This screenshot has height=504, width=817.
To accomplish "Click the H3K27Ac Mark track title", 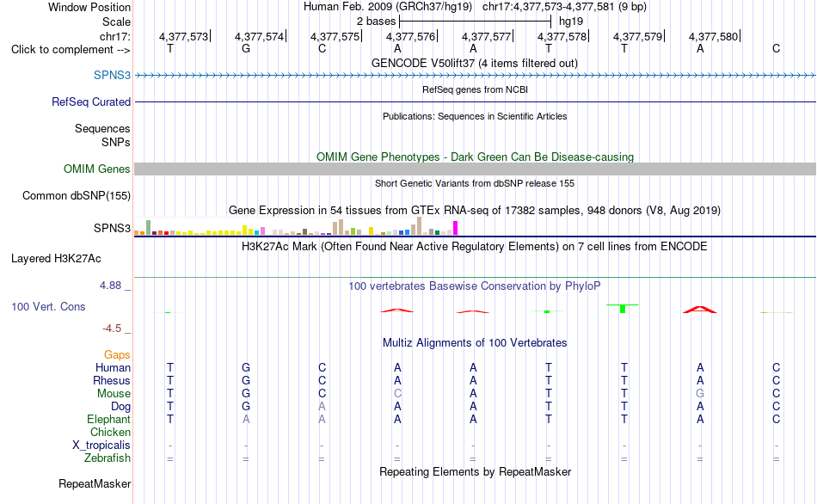I will [475, 247].
